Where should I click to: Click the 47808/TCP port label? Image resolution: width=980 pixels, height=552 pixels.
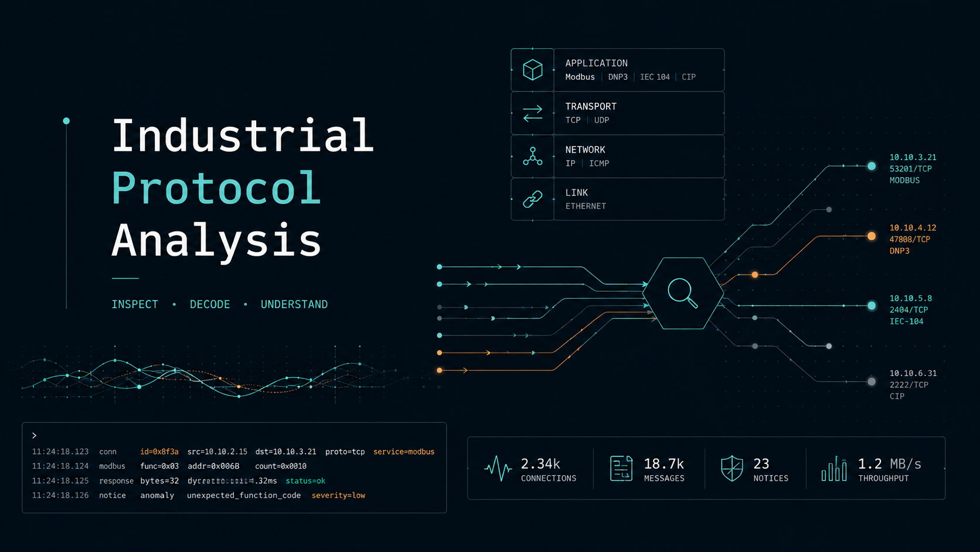click(910, 239)
